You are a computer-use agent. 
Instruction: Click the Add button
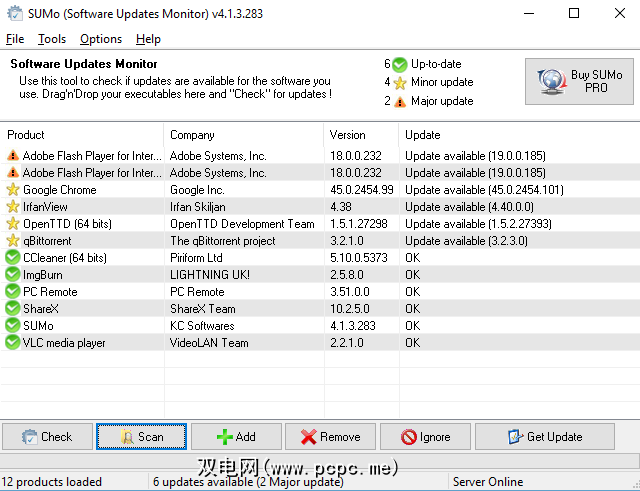pyautogui.click(x=236, y=437)
